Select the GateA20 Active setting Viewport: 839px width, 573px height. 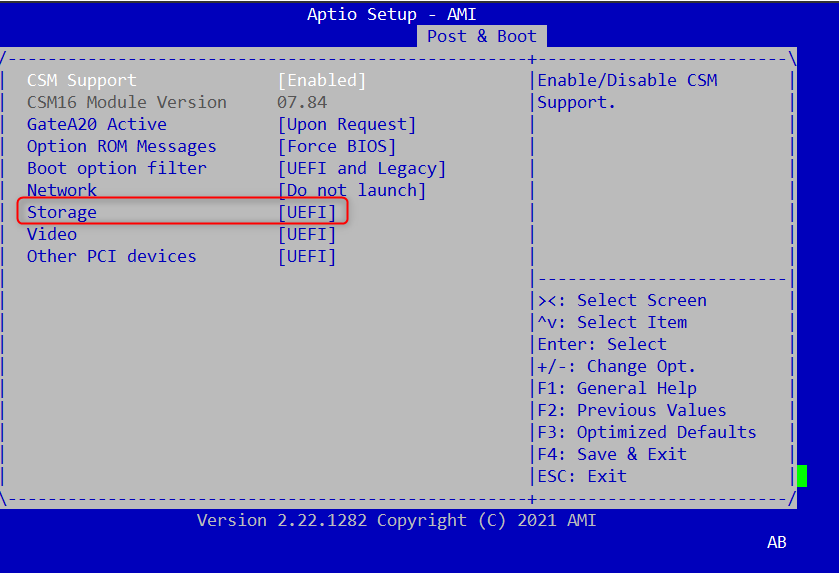96,124
